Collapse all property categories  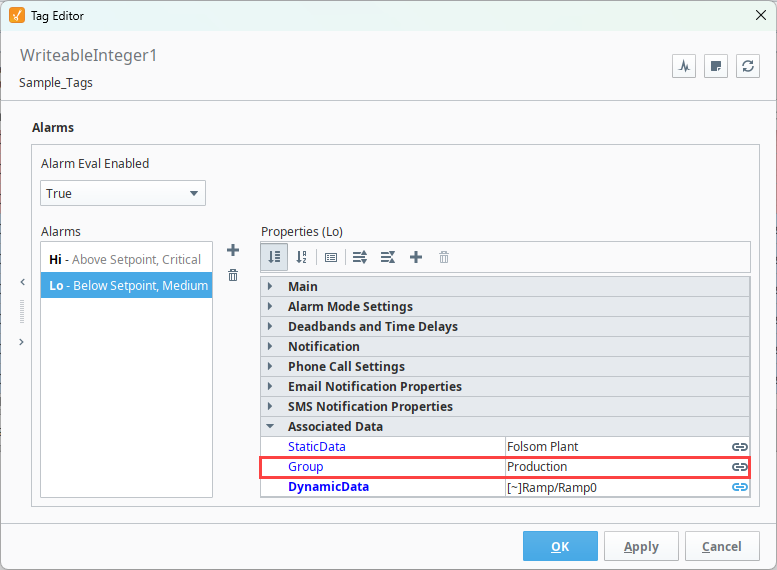pos(388,257)
